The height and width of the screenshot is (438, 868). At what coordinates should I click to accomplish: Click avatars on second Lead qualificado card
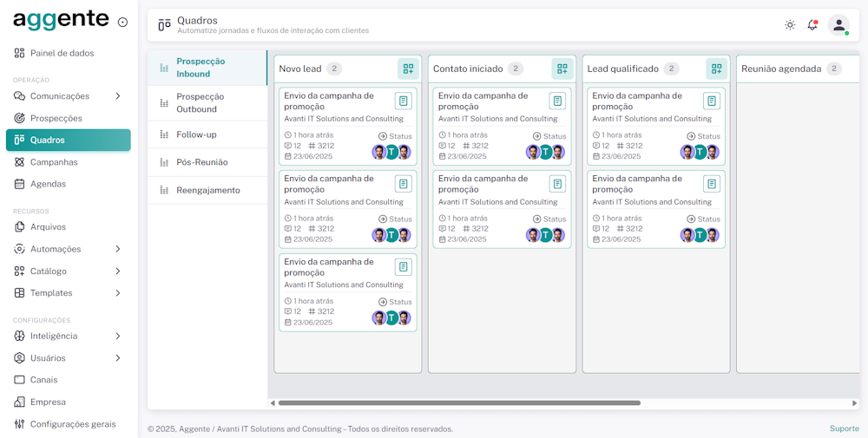click(700, 235)
